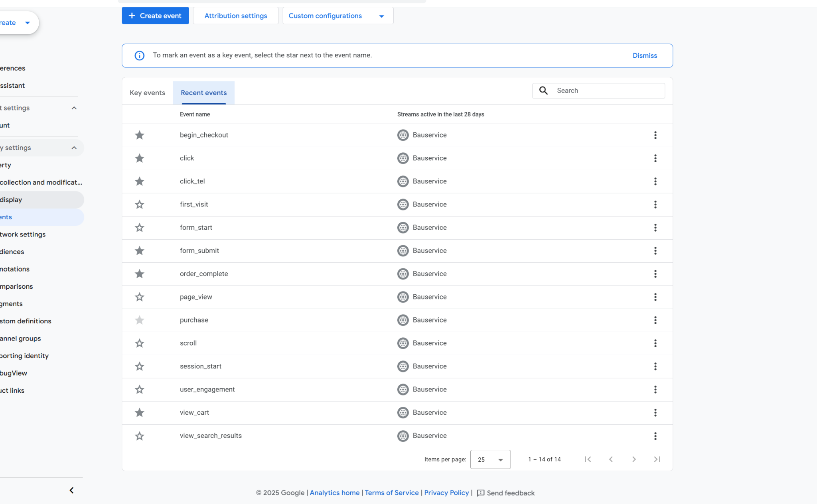817x504 pixels.
Task: Go to the previous page of events
Action: tap(611, 459)
